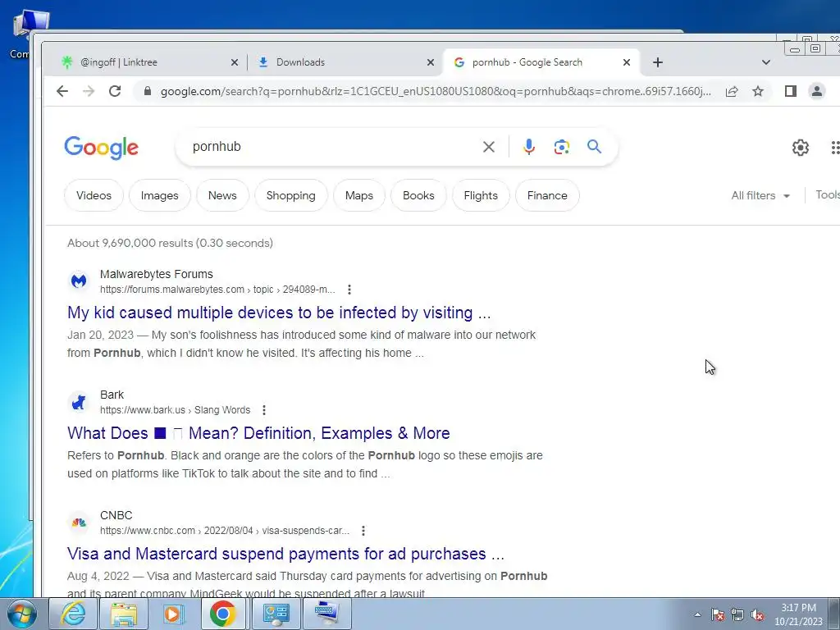Click the www.bark.us Slang Words breadcrumb
The height and width of the screenshot is (630, 840).
point(176,410)
